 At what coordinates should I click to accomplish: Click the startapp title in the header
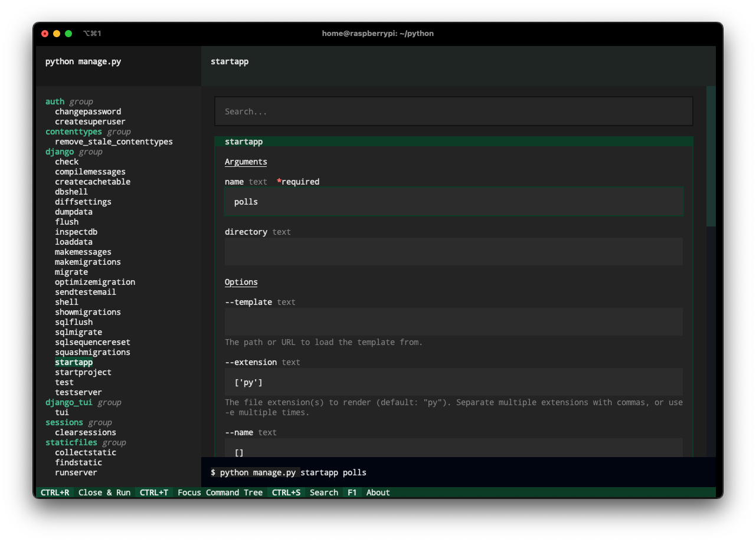pos(230,61)
